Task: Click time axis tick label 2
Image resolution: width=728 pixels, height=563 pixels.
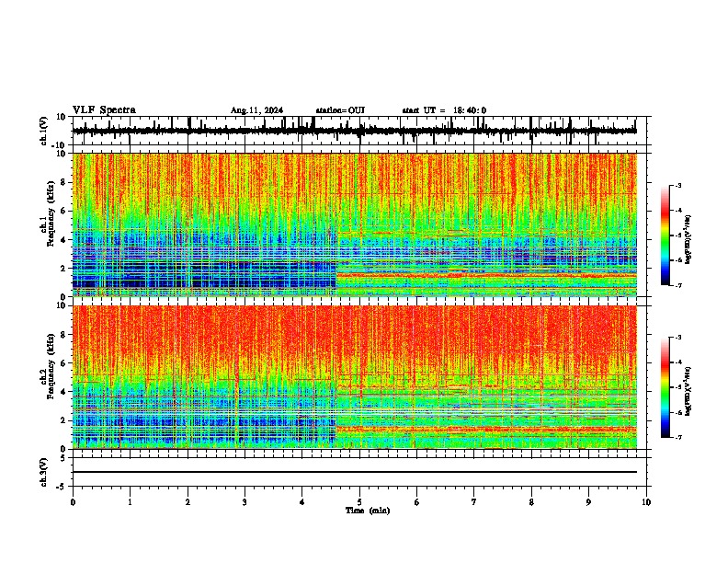Action: pos(188,502)
